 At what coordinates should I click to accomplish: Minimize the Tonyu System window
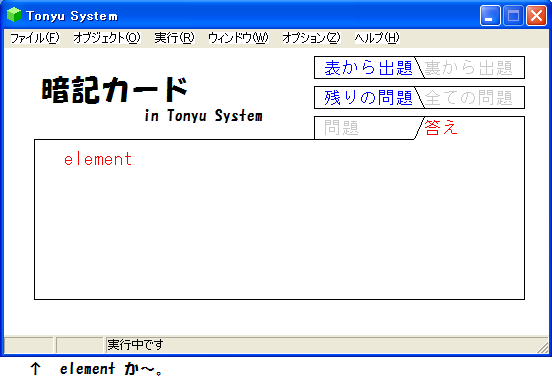pyautogui.click(x=490, y=16)
